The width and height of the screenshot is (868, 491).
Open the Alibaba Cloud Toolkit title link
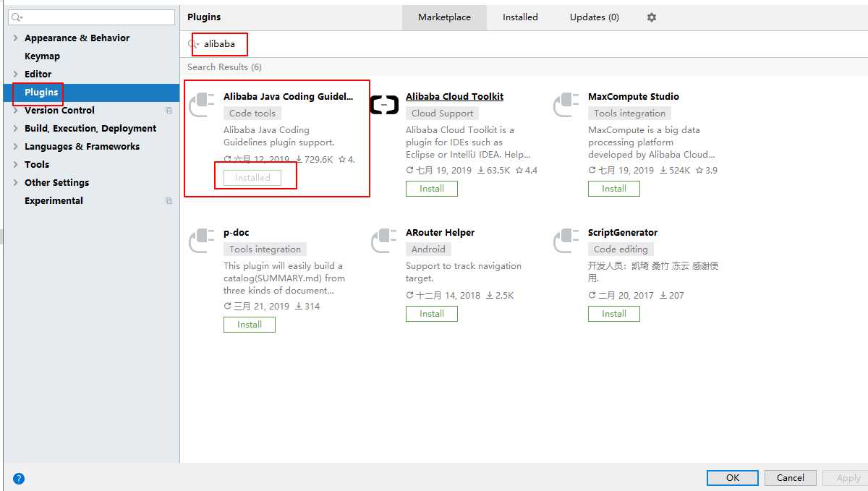(x=454, y=97)
